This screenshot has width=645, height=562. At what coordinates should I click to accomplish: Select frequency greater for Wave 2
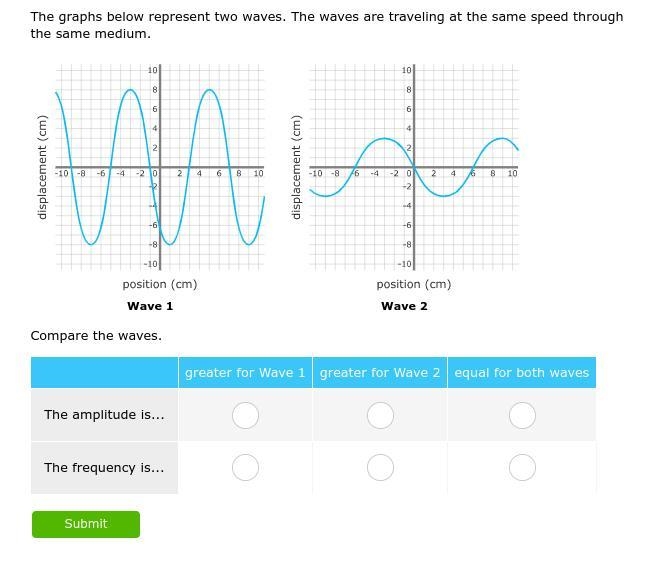(x=380, y=467)
